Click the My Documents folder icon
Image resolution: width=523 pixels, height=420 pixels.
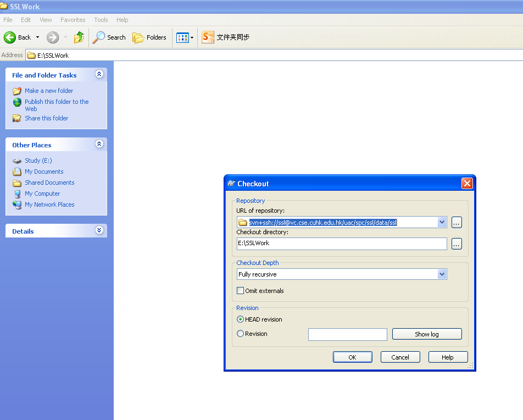(x=17, y=172)
